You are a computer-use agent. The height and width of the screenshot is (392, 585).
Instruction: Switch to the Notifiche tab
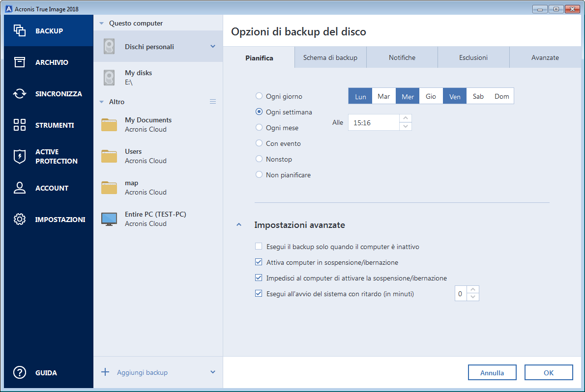coord(402,57)
